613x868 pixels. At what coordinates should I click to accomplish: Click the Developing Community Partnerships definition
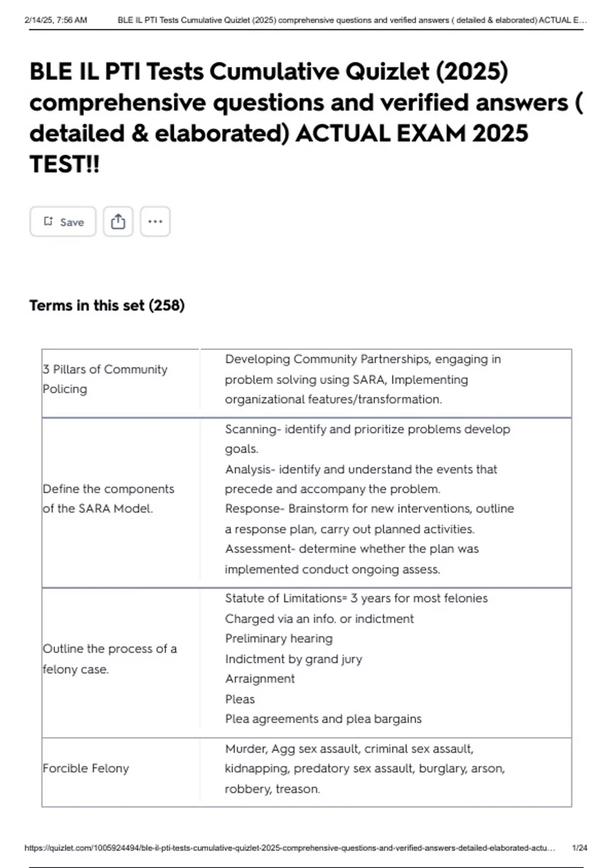(363, 379)
